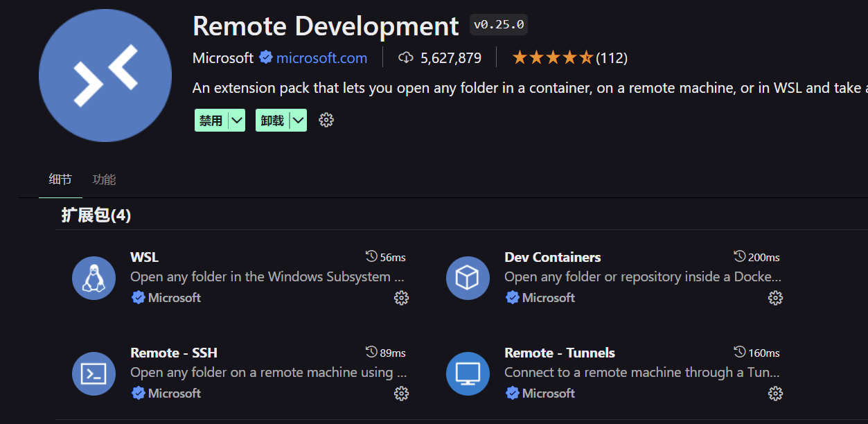The height and width of the screenshot is (424, 868).
Task: Open the microsoft.com publisher link
Action: click(321, 58)
